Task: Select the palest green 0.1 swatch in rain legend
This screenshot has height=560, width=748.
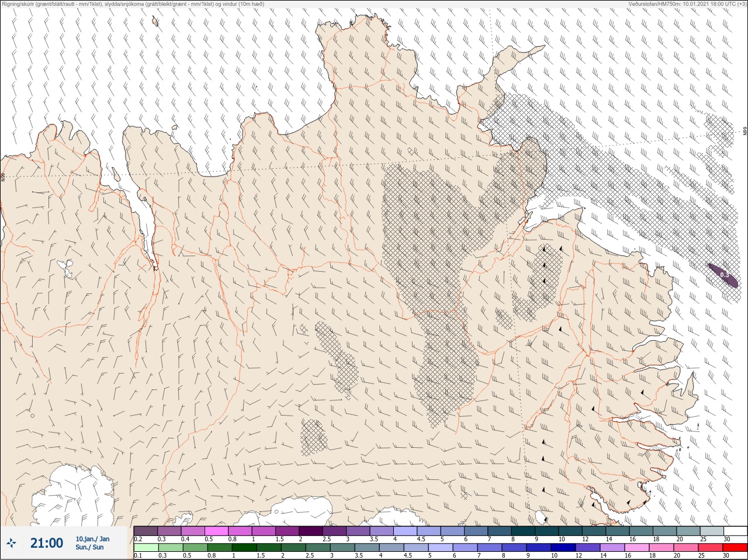Action: [x=146, y=548]
